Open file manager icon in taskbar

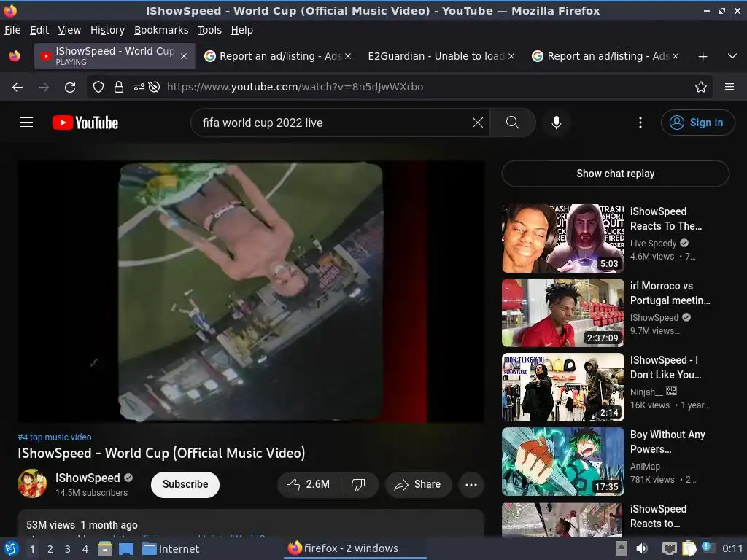[105, 548]
